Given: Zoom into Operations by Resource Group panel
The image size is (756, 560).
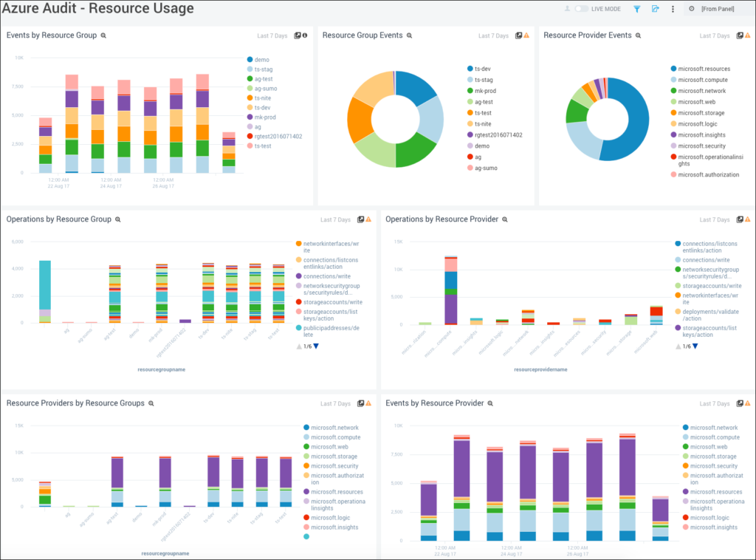Looking at the screenshot, I should coord(117,219).
